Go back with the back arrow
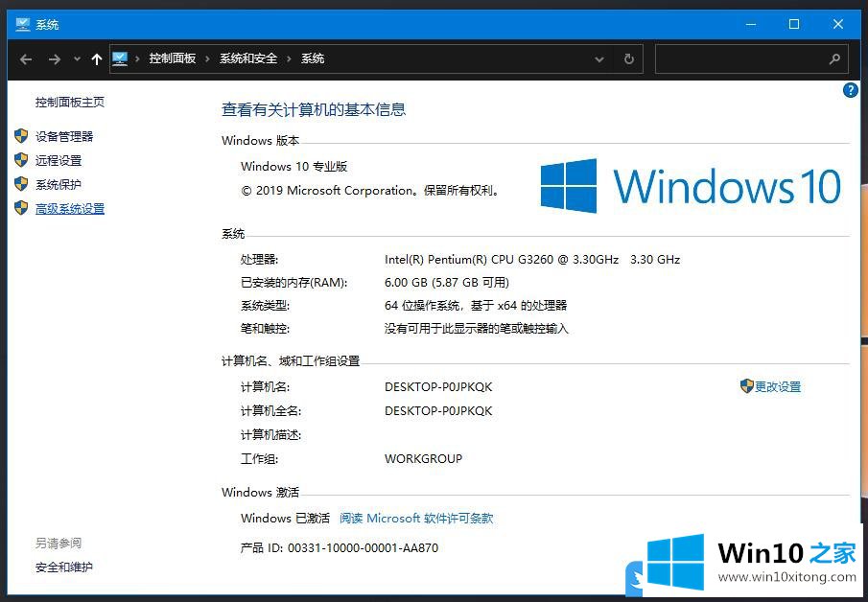The width and height of the screenshot is (868, 602). [26, 59]
